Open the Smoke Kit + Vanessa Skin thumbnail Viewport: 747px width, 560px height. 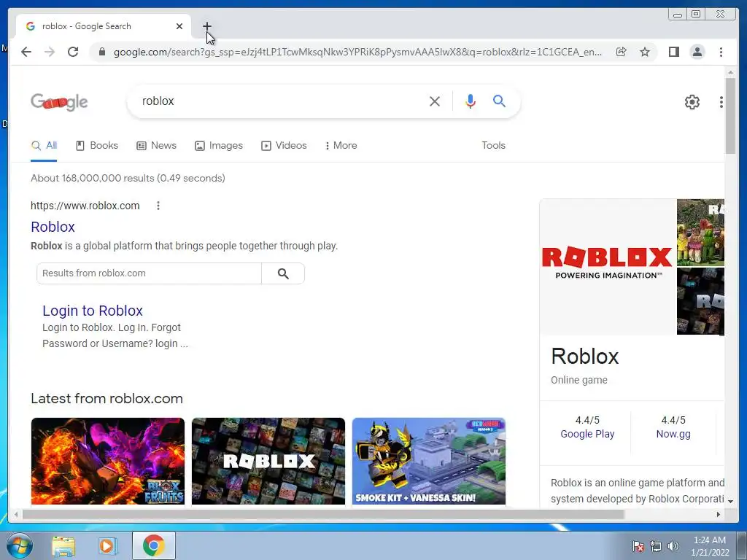click(x=429, y=461)
